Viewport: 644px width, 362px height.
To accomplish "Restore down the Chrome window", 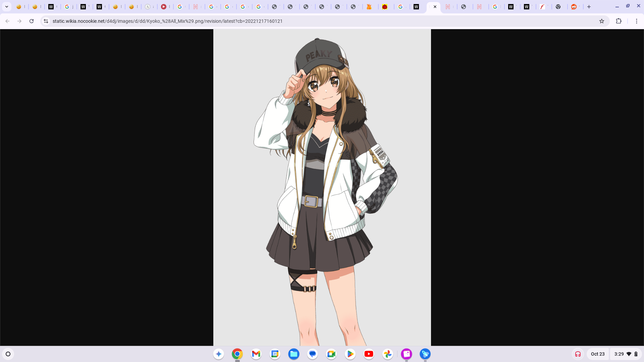I will pos(628,6).
